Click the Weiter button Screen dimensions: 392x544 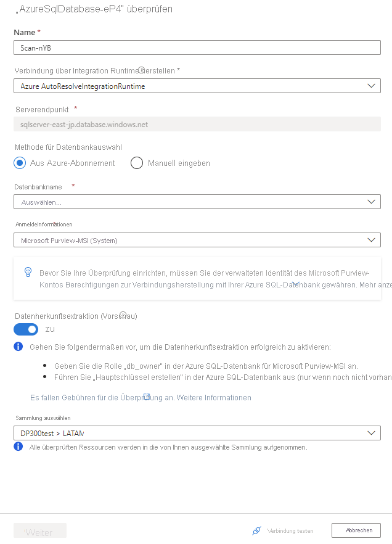pos(40,532)
